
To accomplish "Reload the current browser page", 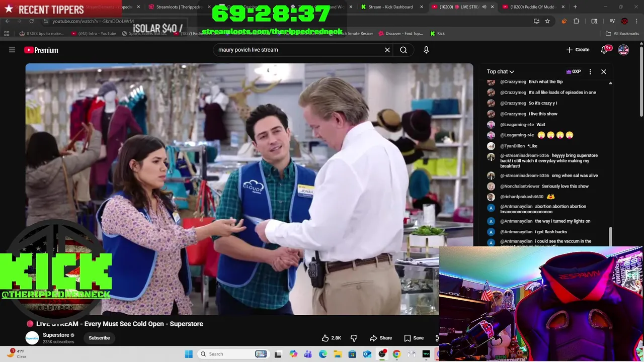I will tap(31, 21).
